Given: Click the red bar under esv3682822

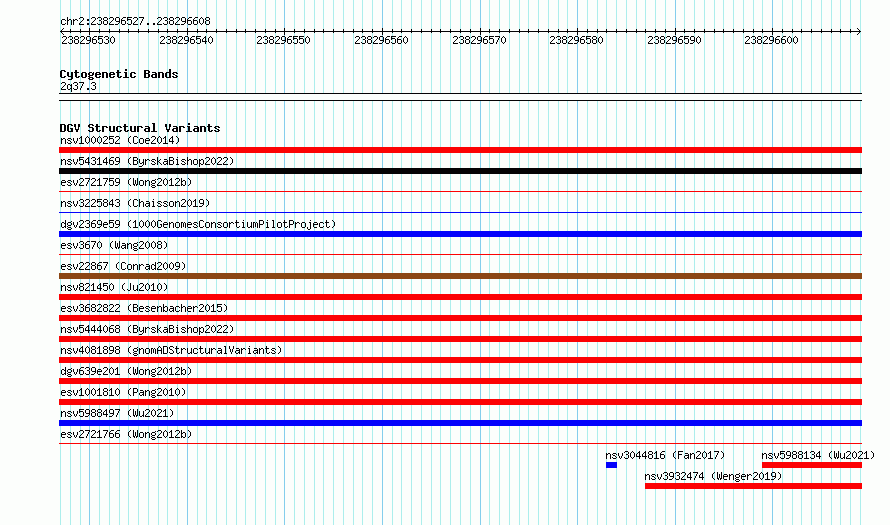Looking at the screenshot, I should point(460,318).
